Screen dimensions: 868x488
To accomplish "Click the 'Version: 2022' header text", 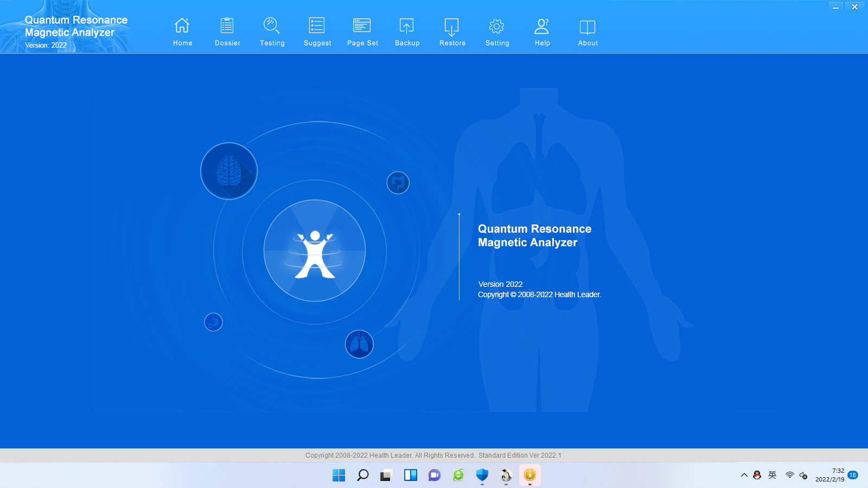I will 46,46.
